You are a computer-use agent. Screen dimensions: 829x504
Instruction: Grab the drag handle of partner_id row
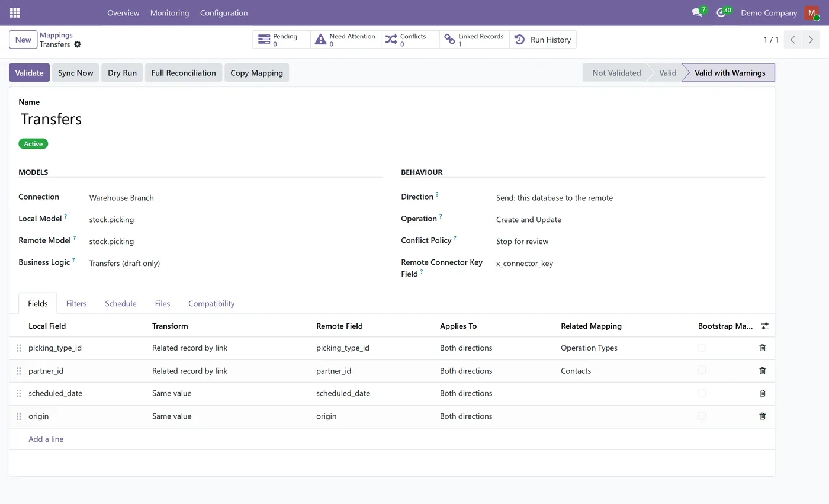pyautogui.click(x=19, y=371)
